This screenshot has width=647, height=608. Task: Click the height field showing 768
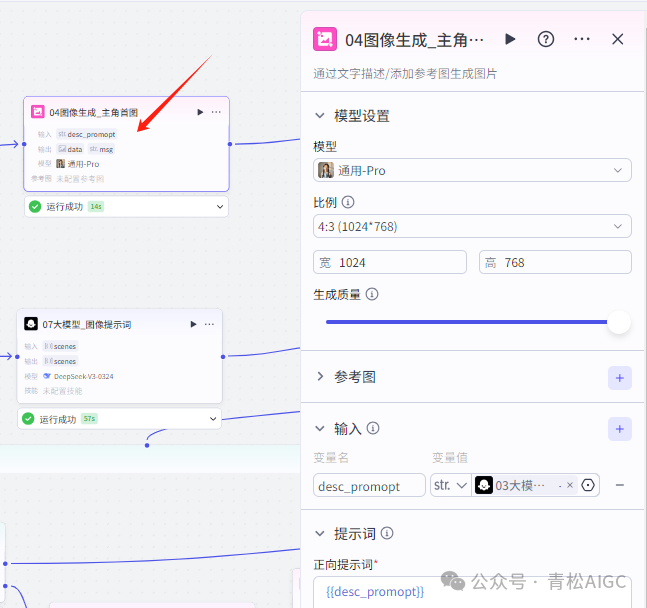(x=555, y=262)
